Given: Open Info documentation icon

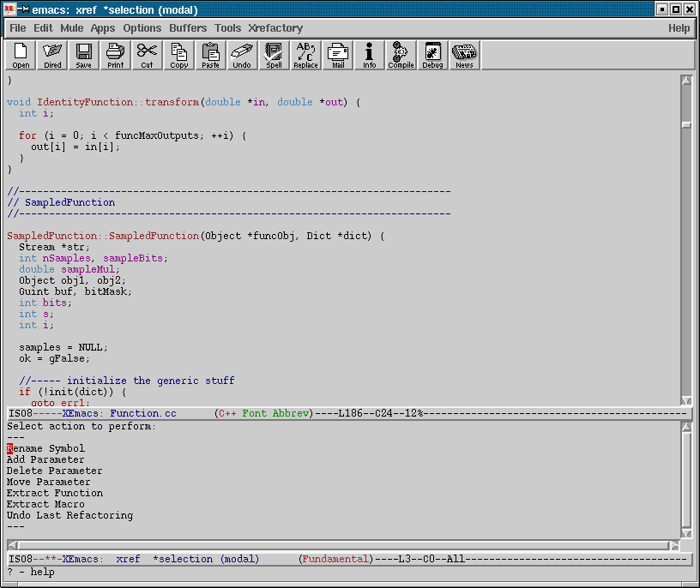Looking at the screenshot, I should click(369, 55).
